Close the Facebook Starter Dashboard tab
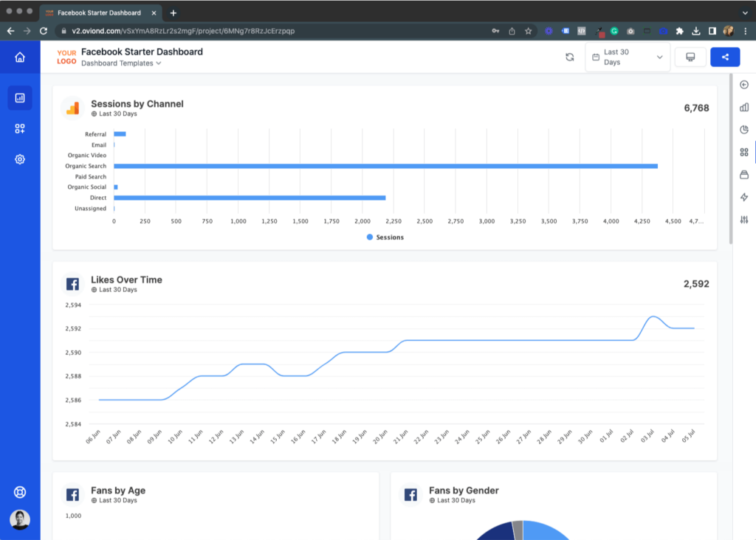 click(154, 13)
